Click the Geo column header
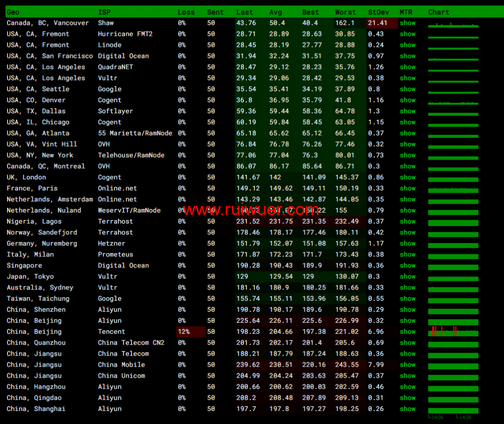The image size is (504, 424). (x=13, y=12)
